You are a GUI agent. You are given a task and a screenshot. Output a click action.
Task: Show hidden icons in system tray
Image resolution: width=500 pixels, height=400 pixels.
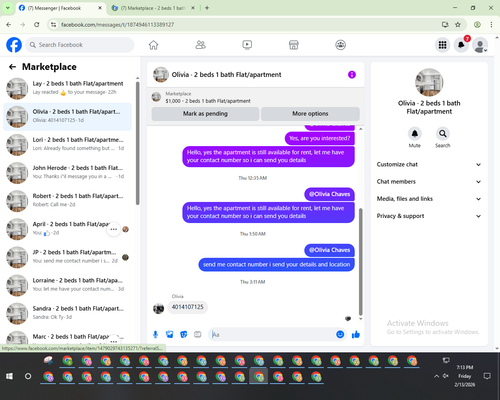pos(436,376)
